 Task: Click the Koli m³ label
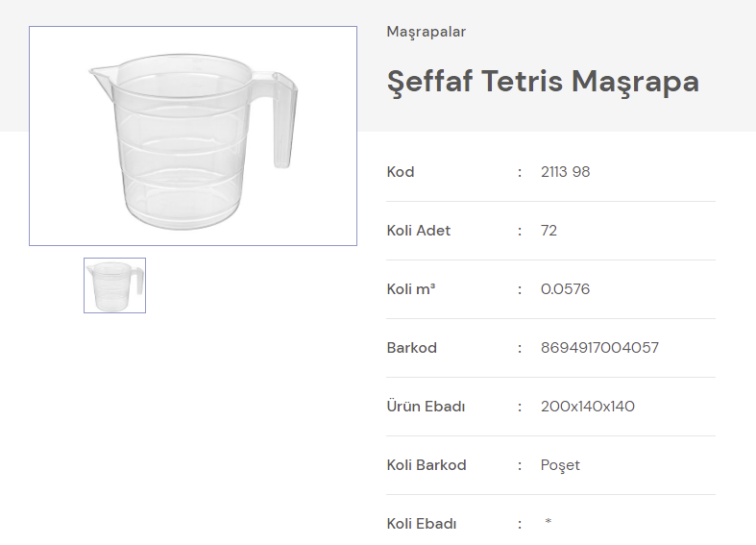[x=411, y=289]
